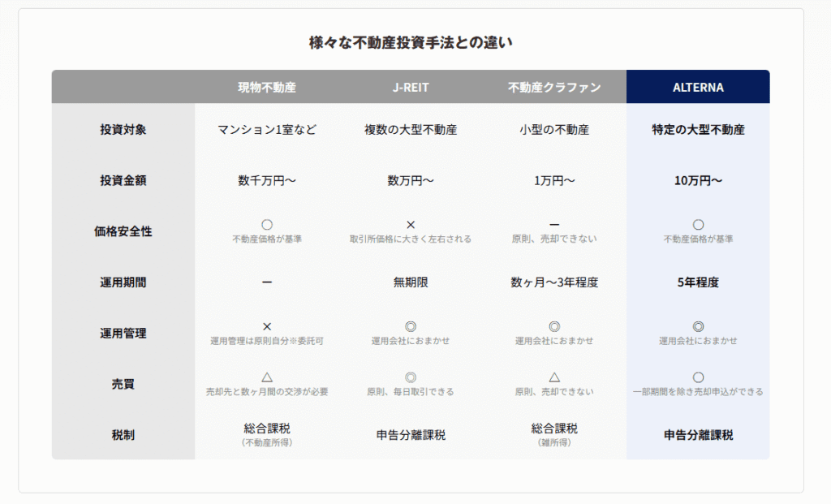
Task: Click the 10万円〜 investment amount cell
Action: point(698,181)
